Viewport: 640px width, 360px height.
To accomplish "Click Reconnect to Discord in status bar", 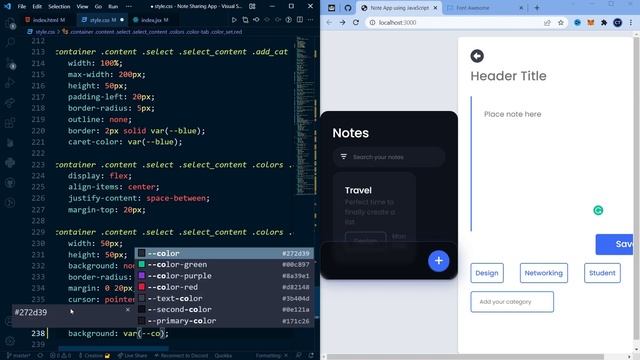I will (181, 356).
